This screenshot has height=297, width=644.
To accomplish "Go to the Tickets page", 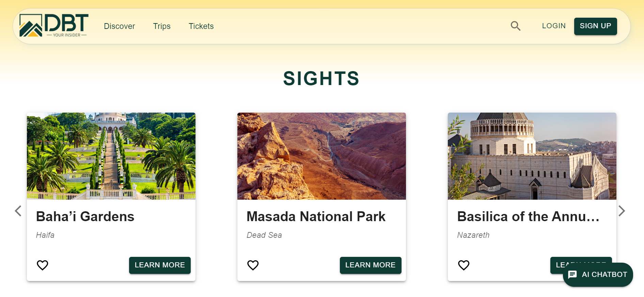I will click(x=201, y=26).
